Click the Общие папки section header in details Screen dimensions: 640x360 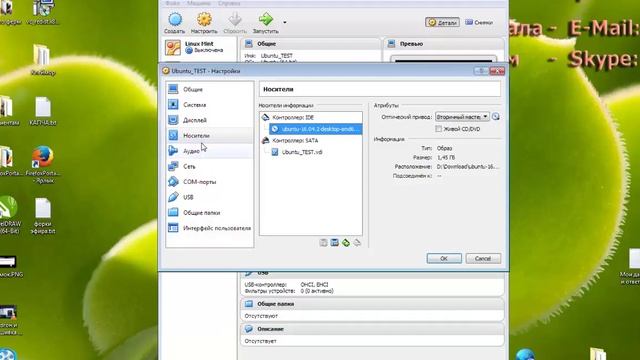click(373, 304)
